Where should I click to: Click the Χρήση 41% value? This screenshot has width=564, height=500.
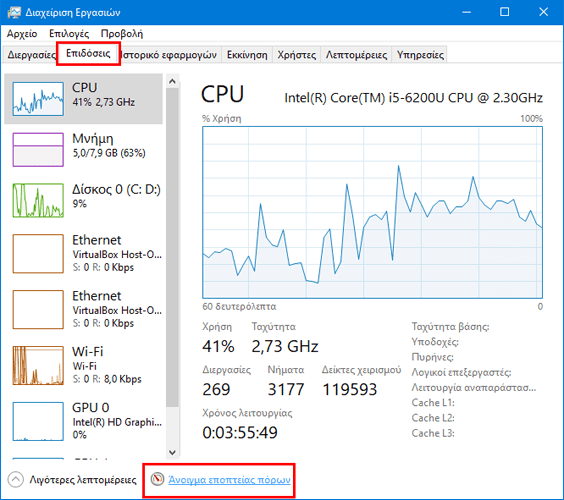tap(218, 347)
